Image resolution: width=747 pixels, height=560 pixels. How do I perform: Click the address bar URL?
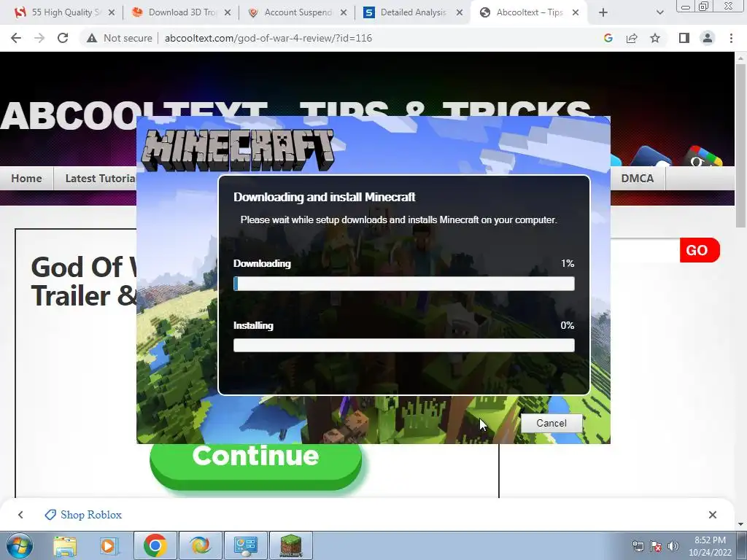(x=268, y=38)
